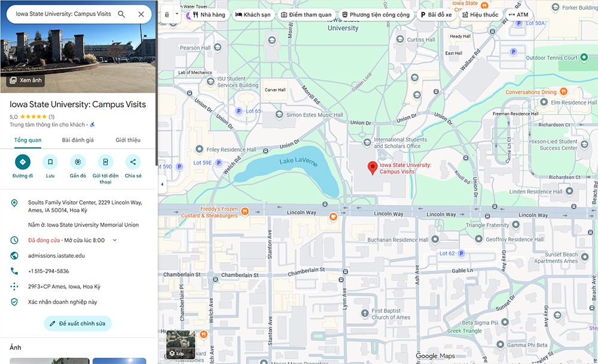Click Xác nhận doanh nghiệp này

point(63,302)
